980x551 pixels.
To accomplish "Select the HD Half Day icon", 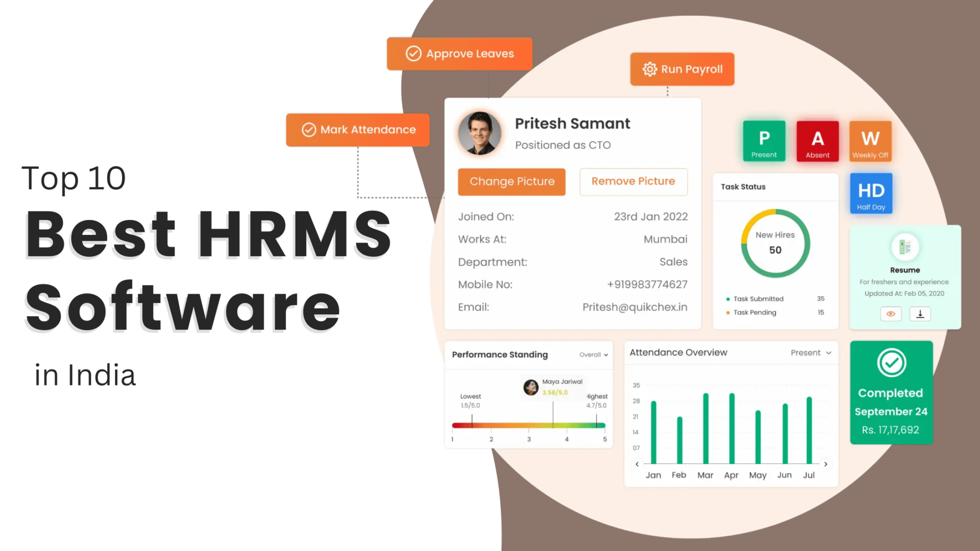I will click(x=870, y=193).
